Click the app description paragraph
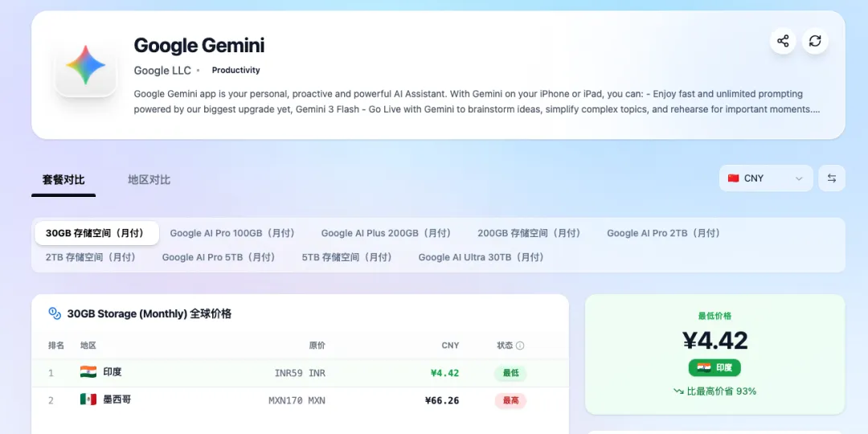 pos(477,101)
